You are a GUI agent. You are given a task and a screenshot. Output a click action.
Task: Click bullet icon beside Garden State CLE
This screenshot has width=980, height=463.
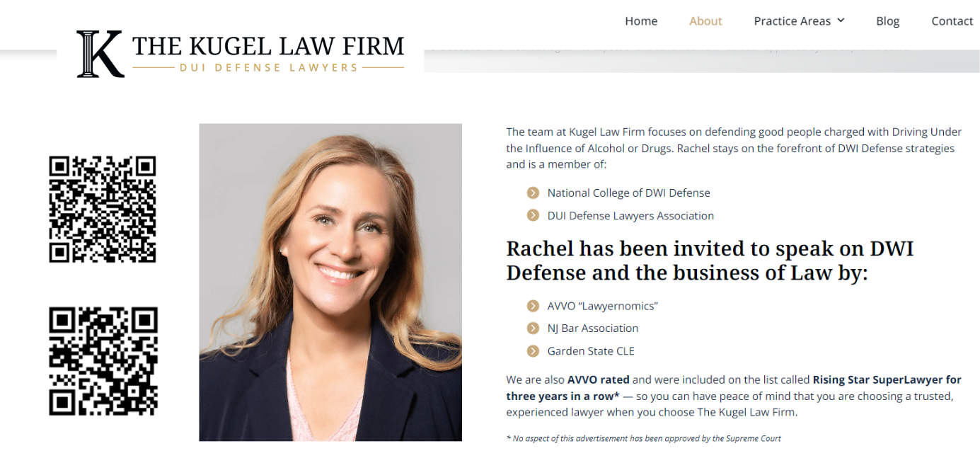[533, 351]
